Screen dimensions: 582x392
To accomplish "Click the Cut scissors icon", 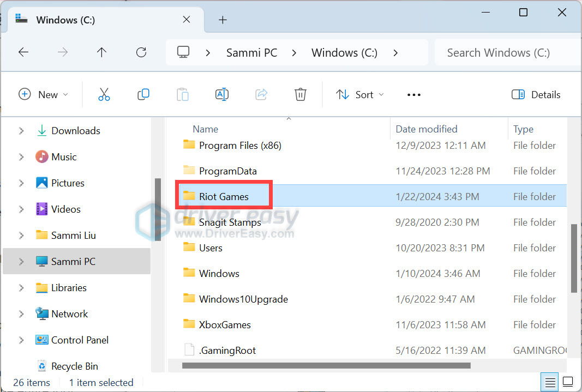I will pos(104,94).
